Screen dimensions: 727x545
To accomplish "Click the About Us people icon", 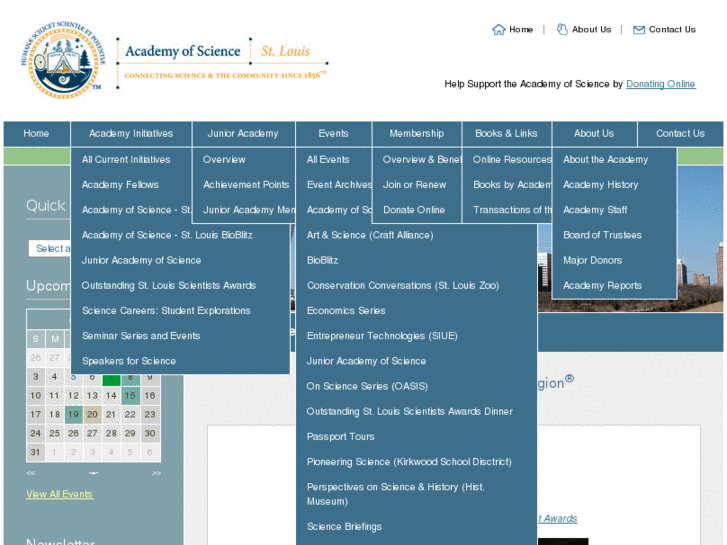I will (562, 29).
